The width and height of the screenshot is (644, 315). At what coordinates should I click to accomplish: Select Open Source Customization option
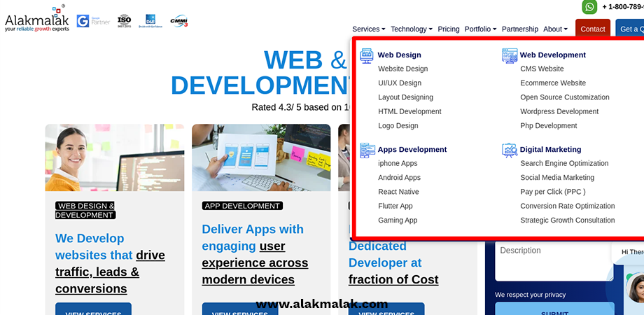(x=565, y=97)
